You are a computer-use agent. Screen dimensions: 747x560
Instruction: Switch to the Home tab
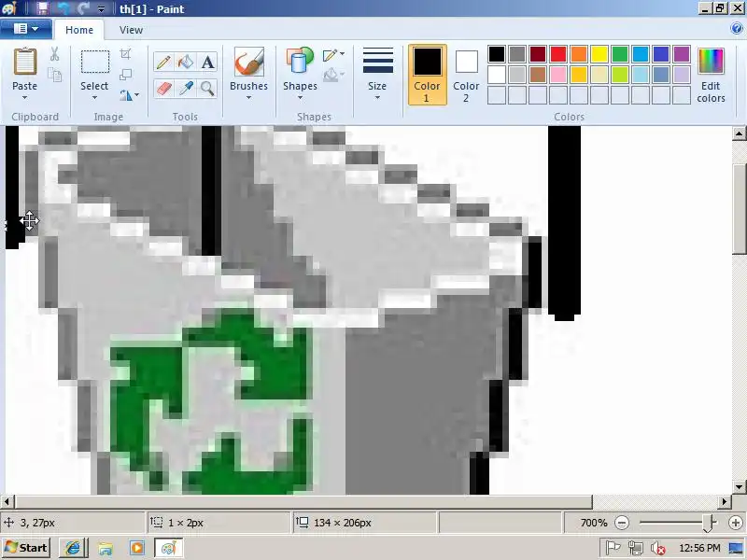pos(79,30)
